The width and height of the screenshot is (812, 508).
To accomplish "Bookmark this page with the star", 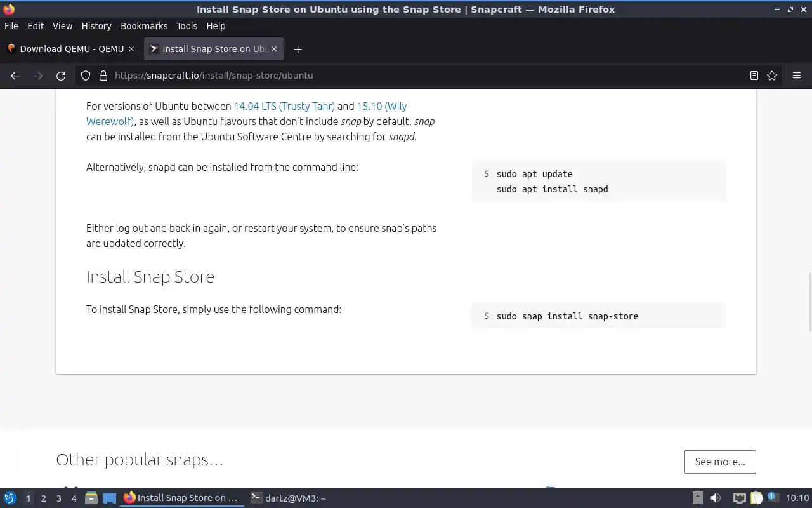I will 772,76.
